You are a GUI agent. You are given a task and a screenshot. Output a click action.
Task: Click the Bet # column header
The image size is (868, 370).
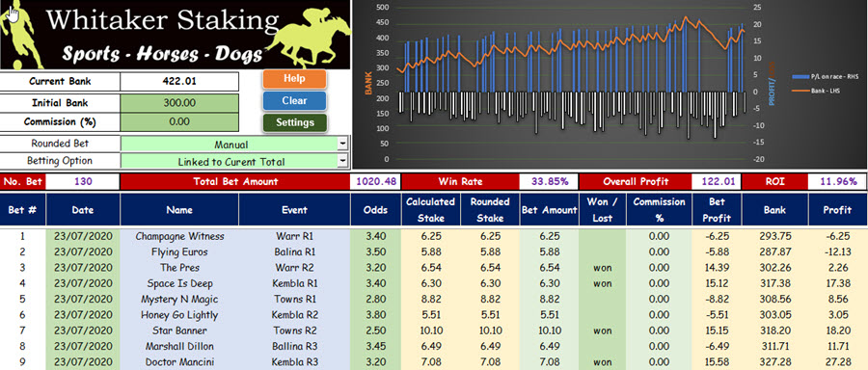[x=23, y=210]
